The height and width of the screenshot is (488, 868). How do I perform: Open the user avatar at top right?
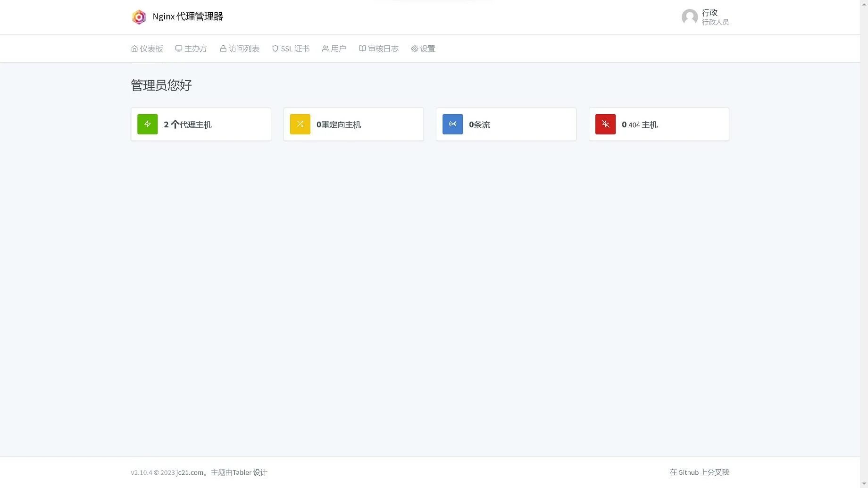coord(690,17)
